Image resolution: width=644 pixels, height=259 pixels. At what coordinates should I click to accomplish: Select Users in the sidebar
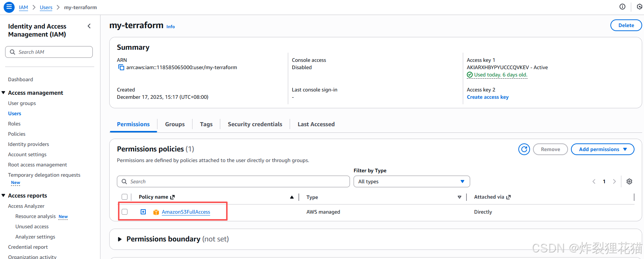[15, 113]
